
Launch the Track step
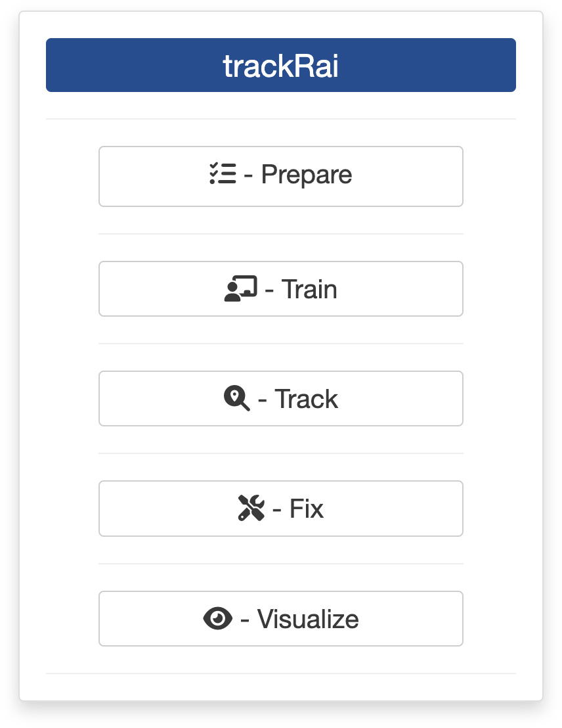tap(281, 398)
